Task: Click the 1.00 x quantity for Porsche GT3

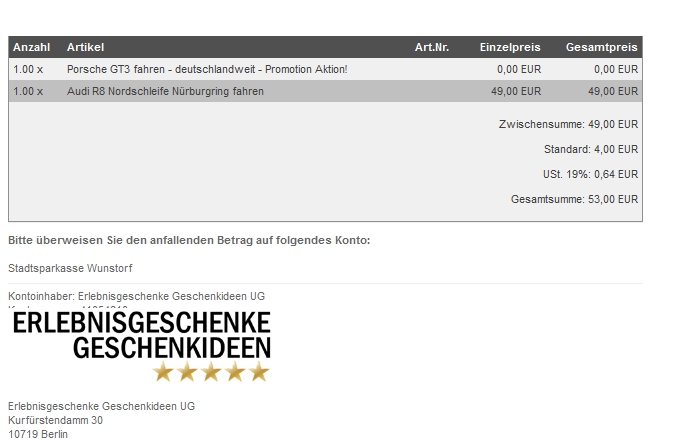Action: 28,69
